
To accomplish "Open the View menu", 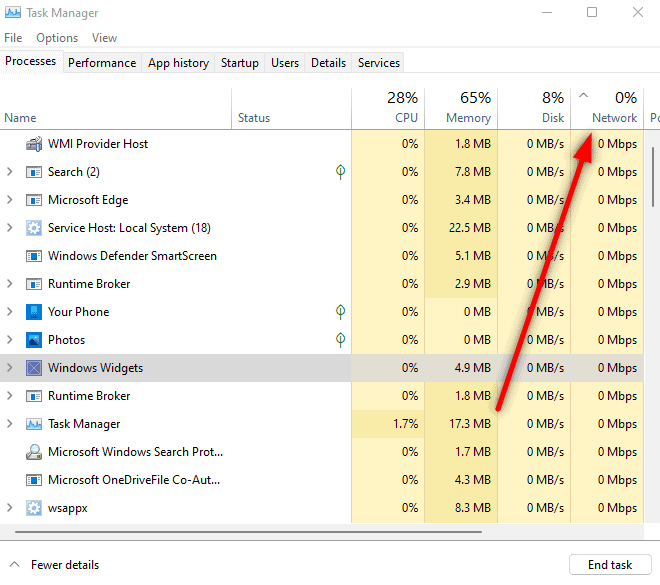I will [104, 38].
